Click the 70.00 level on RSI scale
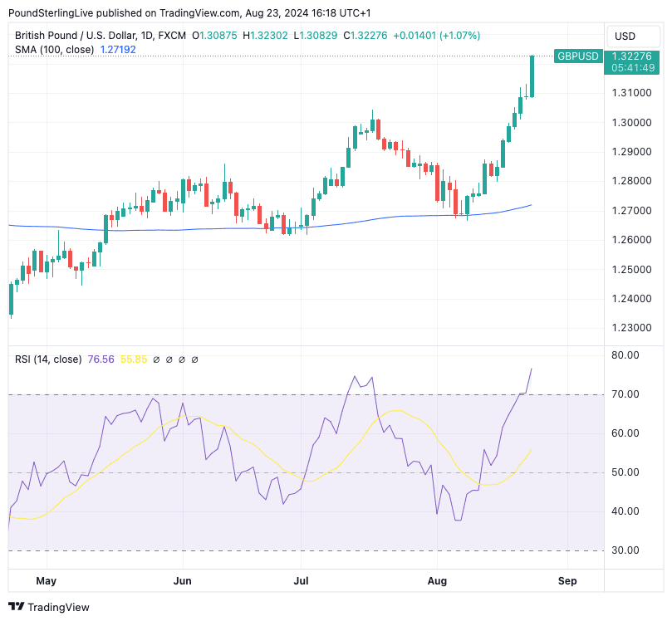672x621 pixels. tap(625, 394)
